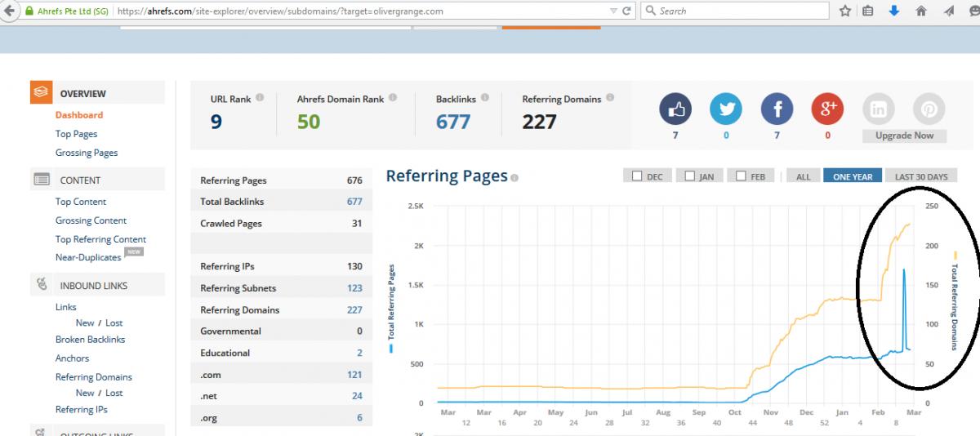Click the Referring IPs table row
This screenshot has width=980, height=436.
click(x=281, y=267)
